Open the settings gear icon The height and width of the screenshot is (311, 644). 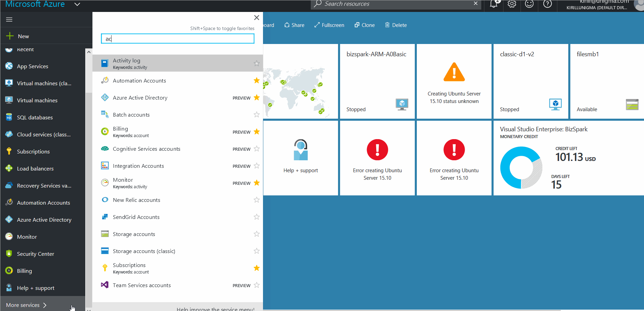pos(512,4)
